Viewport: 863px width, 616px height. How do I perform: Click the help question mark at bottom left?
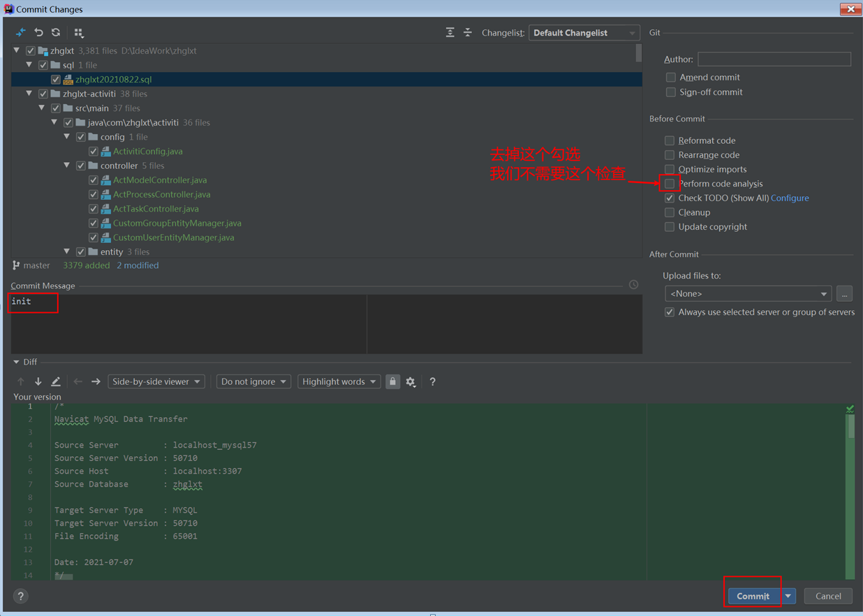20,596
